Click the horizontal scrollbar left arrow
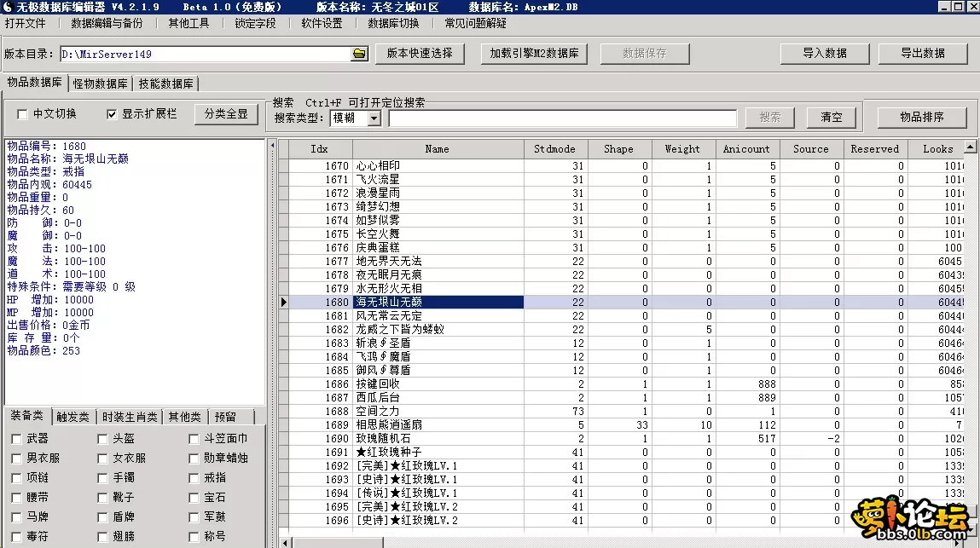The image size is (980, 548). pos(286,542)
